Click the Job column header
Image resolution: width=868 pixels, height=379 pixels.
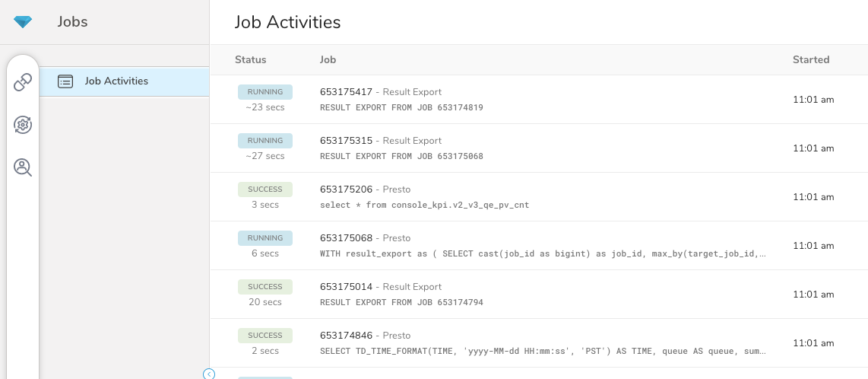328,59
